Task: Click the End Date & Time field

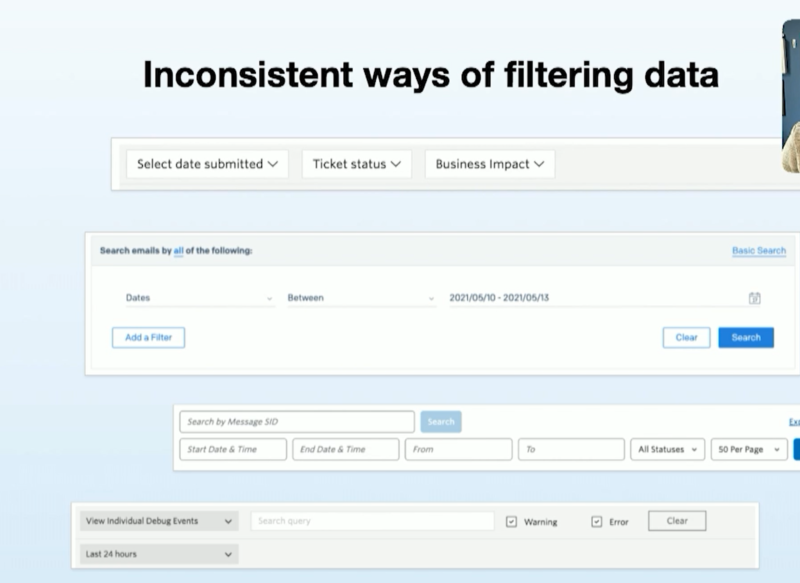Action: pos(346,450)
